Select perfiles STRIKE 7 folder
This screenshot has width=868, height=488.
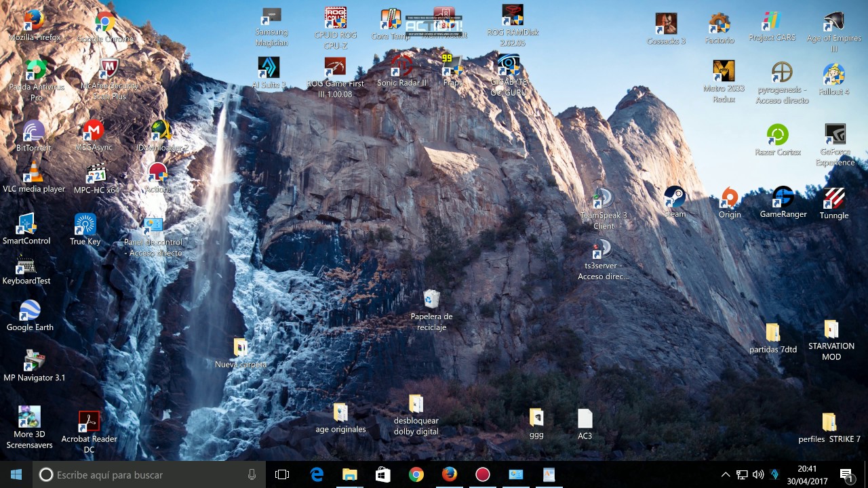(829, 428)
